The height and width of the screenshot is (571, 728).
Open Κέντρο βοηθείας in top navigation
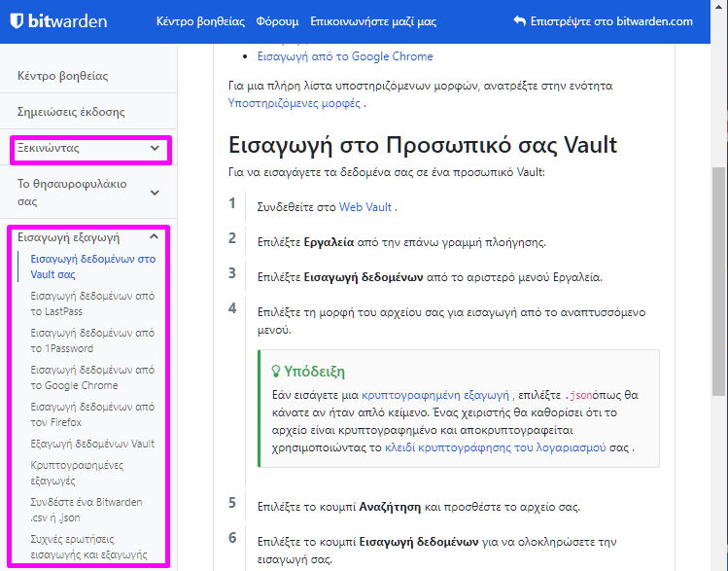point(200,21)
